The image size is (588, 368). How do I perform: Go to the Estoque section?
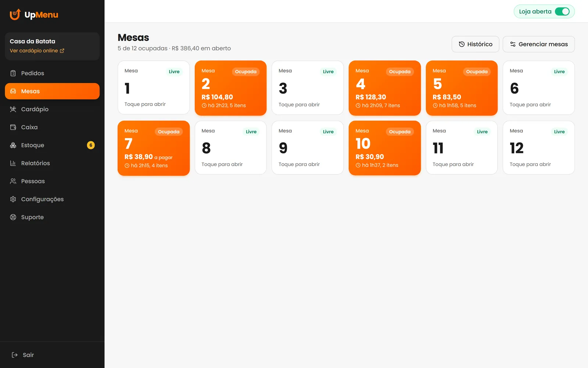pos(52,145)
